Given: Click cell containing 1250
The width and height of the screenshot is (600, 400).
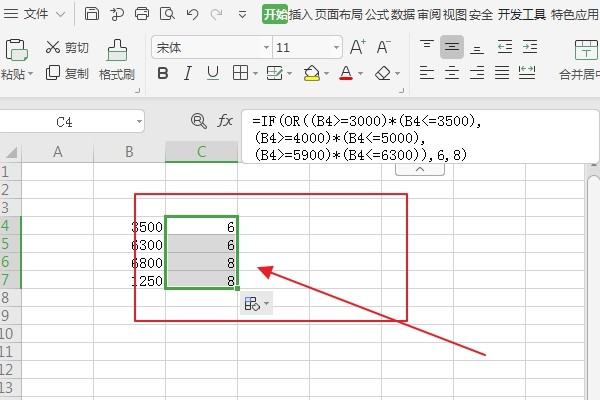Looking at the screenshot, I should tap(129, 281).
